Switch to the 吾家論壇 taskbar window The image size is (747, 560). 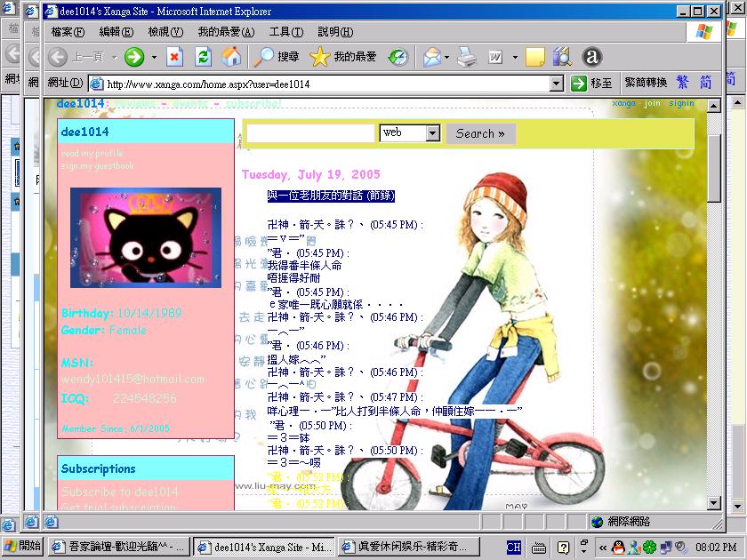[118, 548]
